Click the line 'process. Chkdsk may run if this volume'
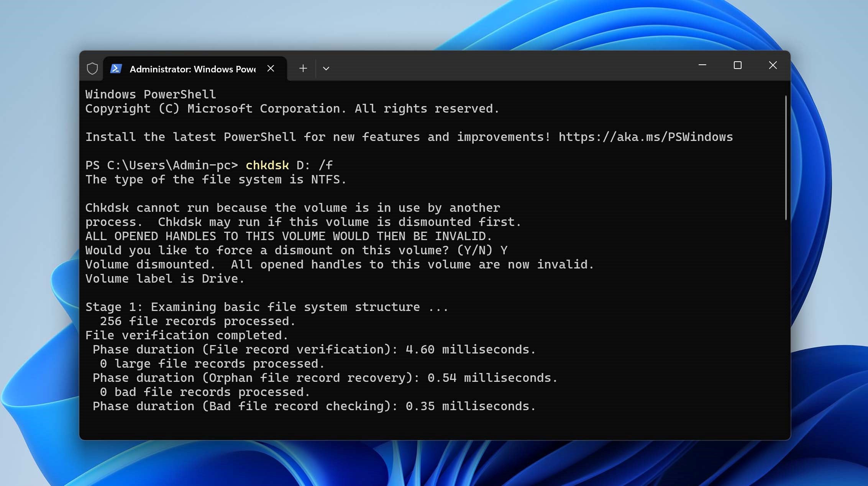The image size is (868, 486). [303, 222]
